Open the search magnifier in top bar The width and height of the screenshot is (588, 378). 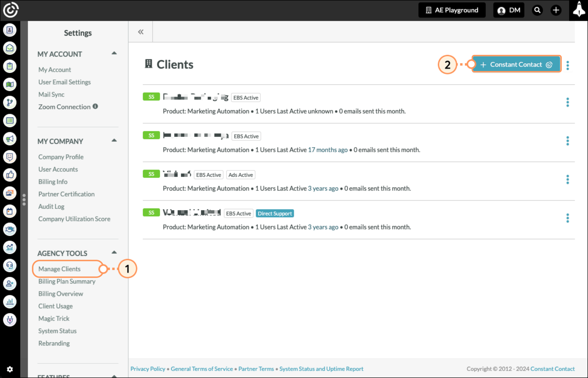pyautogui.click(x=537, y=10)
